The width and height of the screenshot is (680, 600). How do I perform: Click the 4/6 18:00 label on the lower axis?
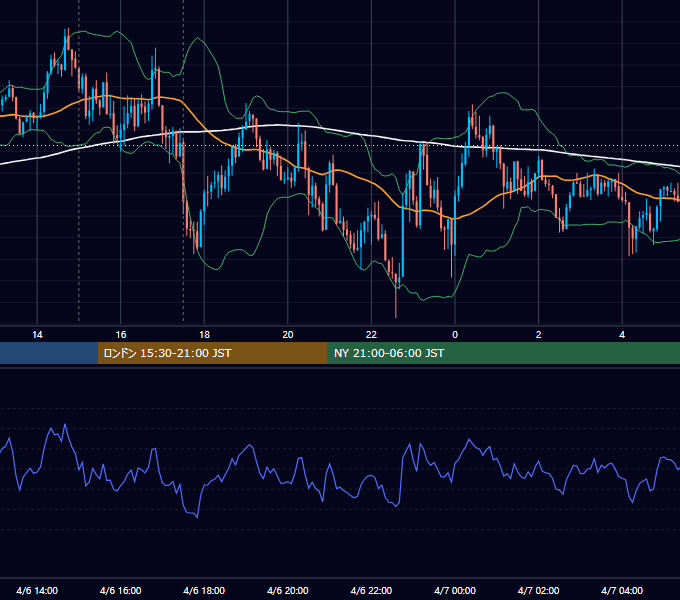click(204, 591)
